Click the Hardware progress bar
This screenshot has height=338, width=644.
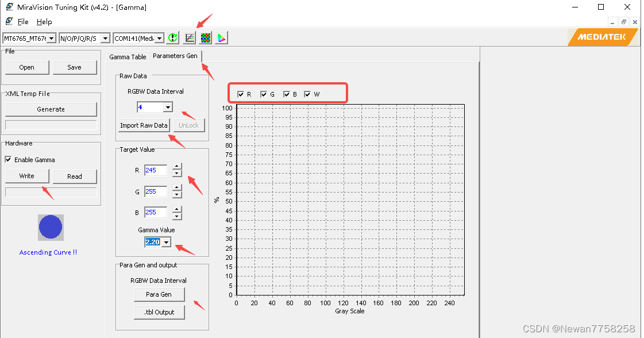pyautogui.click(x=51, y=192)
